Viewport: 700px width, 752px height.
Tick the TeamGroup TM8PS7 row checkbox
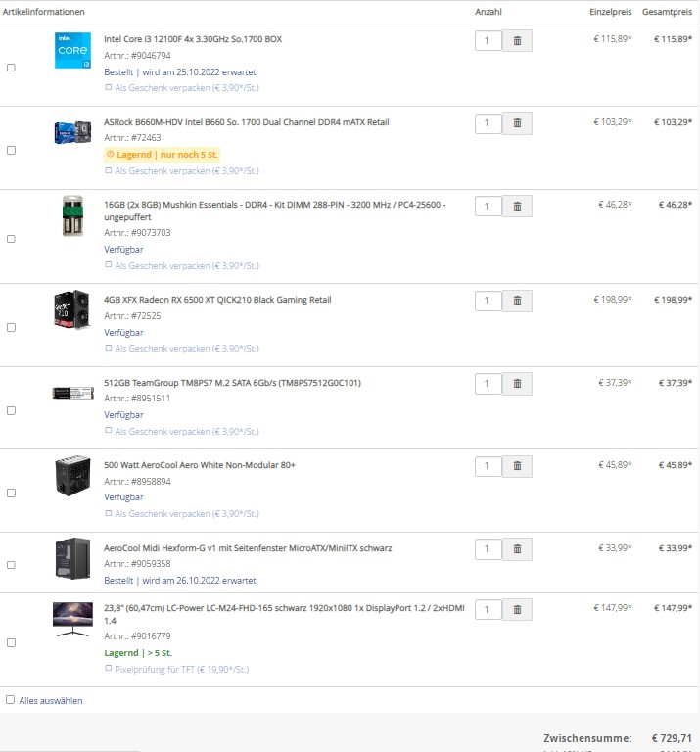11,410
